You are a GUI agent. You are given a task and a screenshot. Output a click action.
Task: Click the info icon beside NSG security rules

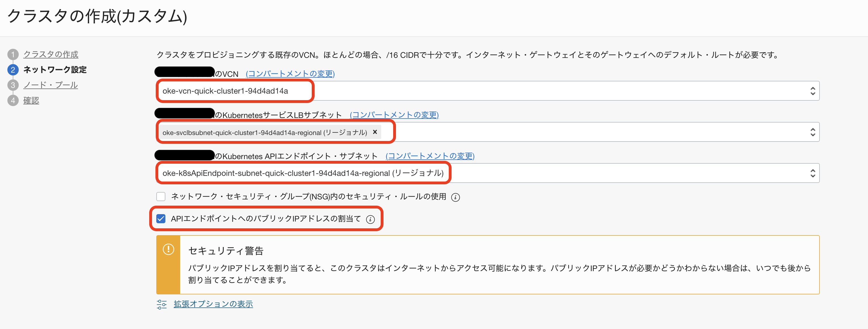(455, 197)
